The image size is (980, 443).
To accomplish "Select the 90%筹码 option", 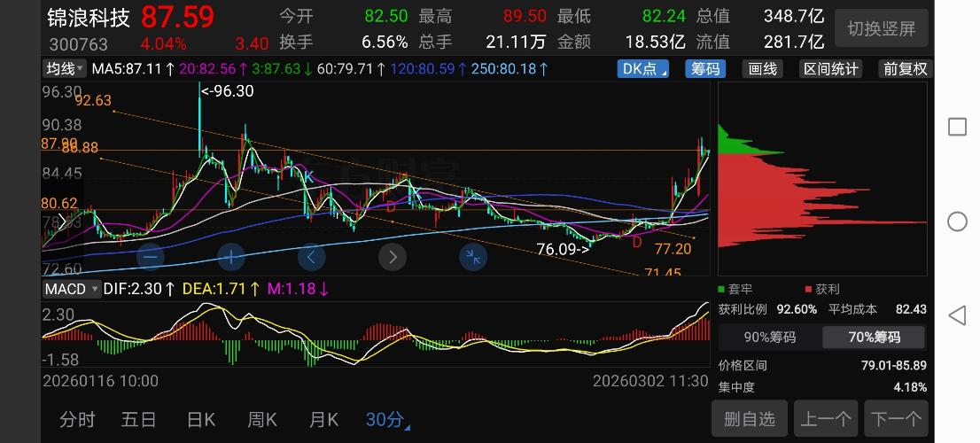I will [769, 338].
